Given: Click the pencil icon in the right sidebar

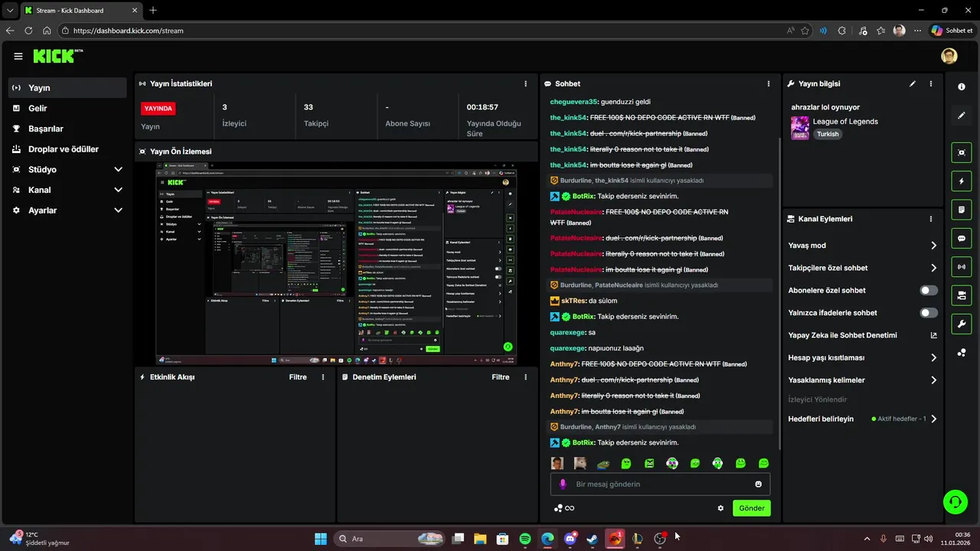Looking at the screenshot, I should tap(962, 116).
